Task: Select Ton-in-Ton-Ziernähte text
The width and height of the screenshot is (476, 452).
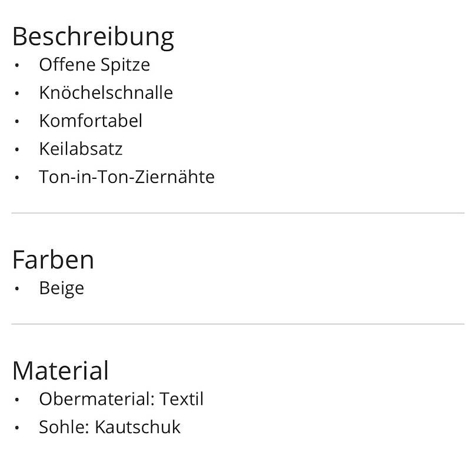Action: pyautogui.click(x=127, y=177)
